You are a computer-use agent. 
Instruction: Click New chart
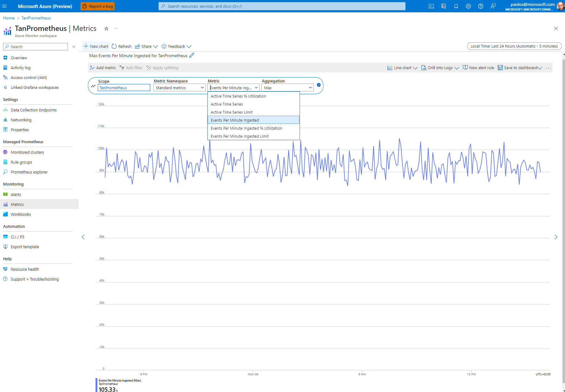(x=96, y=46)
